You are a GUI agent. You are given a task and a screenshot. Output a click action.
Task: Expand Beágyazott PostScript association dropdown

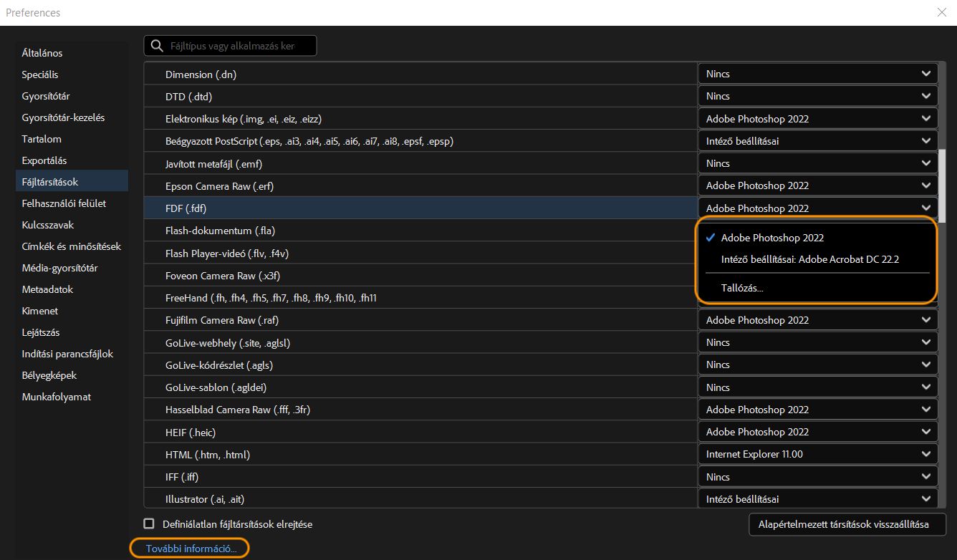[818, 141]
